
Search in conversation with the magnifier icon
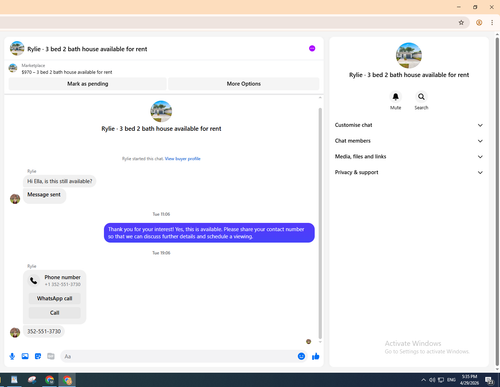tap(421, 97)
